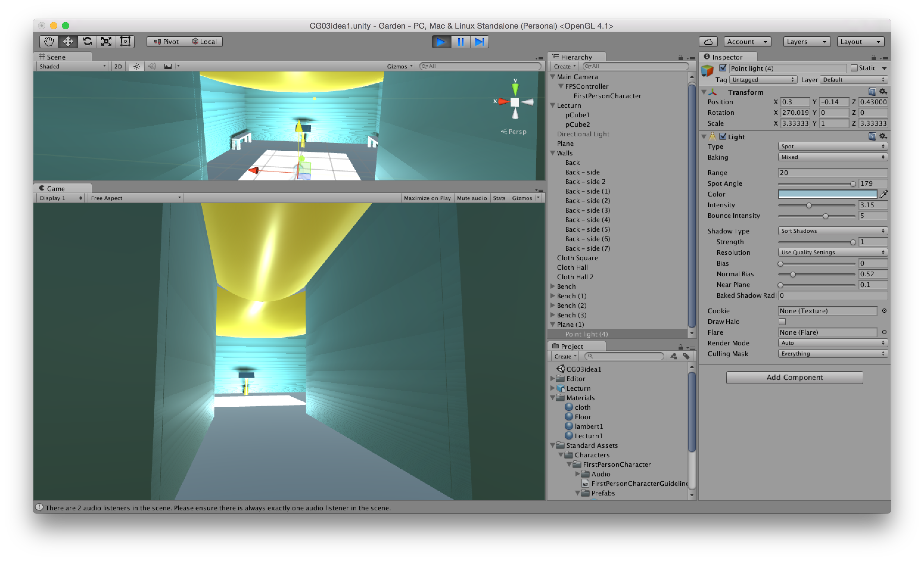Open the light Type dropdown
924x561 pixels.
832,147
